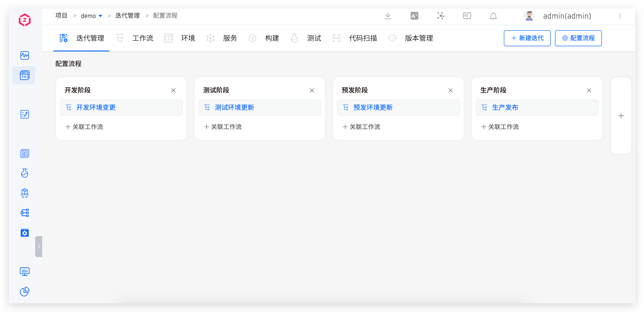644x312 pixels.
Task: Switch to the 版本管理 tab
Action: (x=419, y=38)
